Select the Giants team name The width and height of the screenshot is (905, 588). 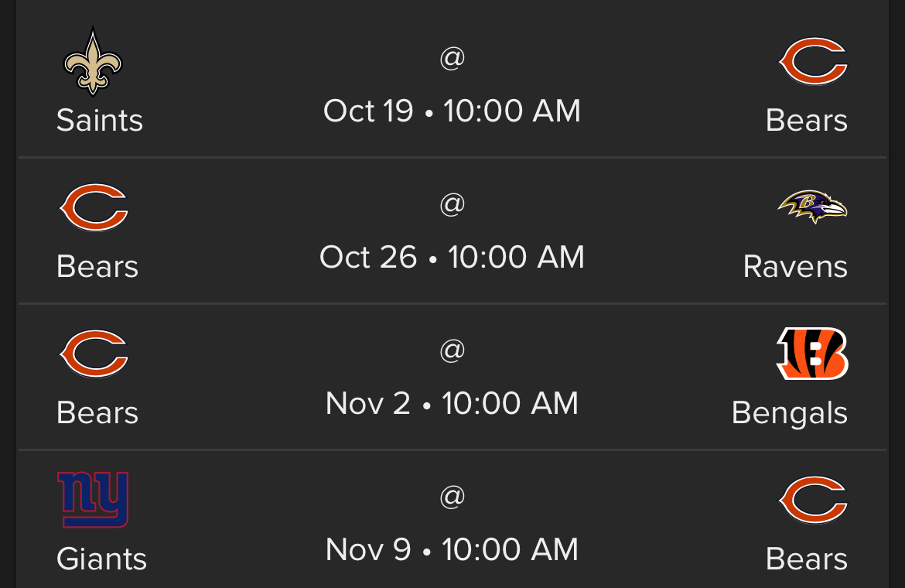coord(101,559)
